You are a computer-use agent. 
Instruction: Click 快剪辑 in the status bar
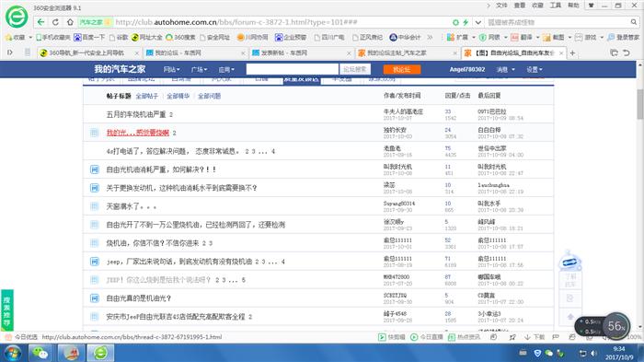pos(392,337)
